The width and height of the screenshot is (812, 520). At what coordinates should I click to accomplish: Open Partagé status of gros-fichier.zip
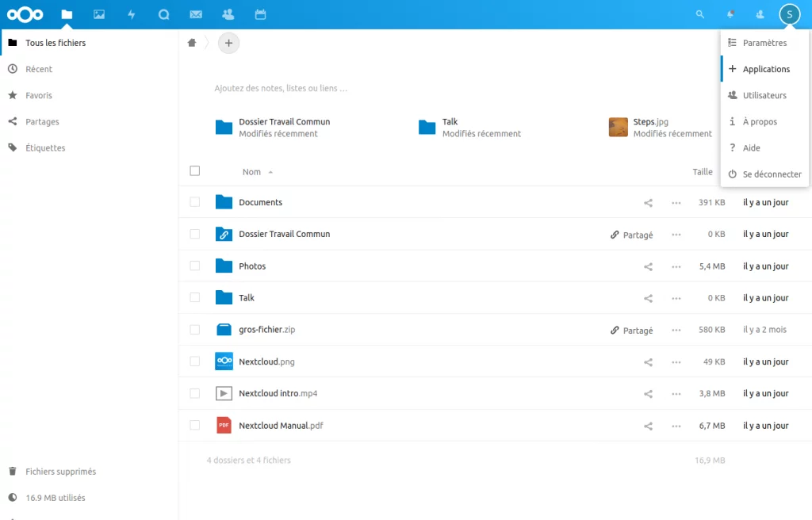[632, 331]
